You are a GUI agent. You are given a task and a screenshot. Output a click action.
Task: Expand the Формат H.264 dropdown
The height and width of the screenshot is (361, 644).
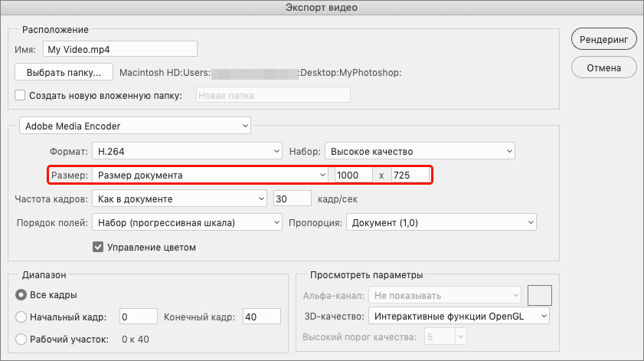tap(187, 151)
